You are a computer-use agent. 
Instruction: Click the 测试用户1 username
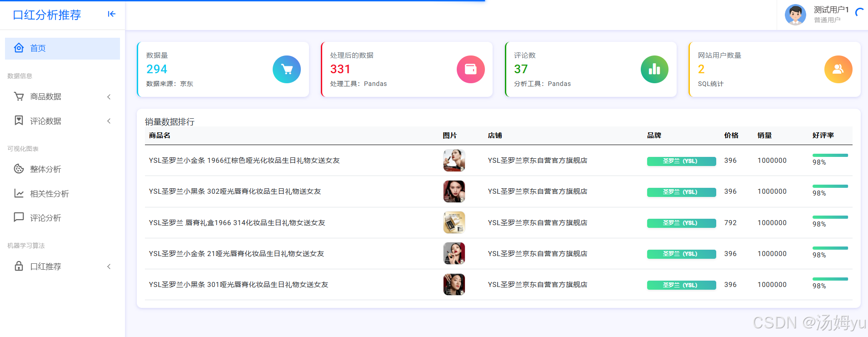(x=831, y=10)
